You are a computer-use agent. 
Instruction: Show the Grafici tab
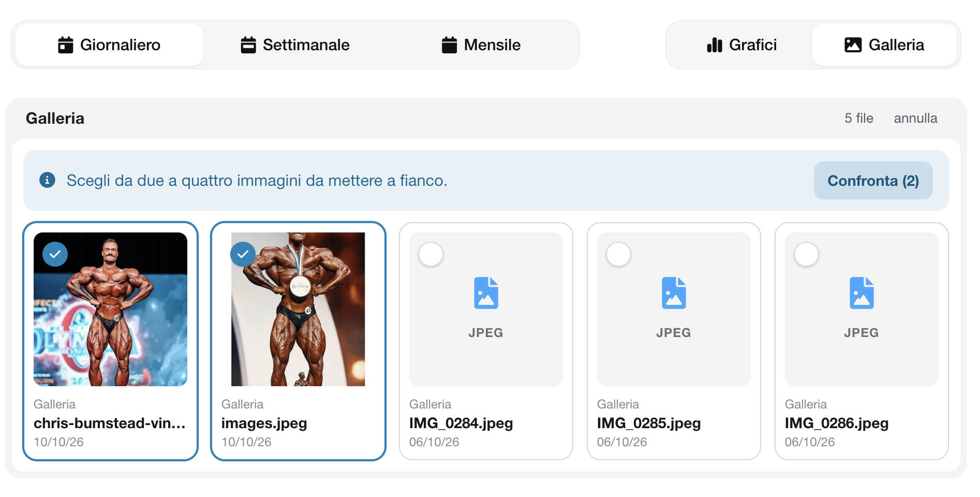741,45
